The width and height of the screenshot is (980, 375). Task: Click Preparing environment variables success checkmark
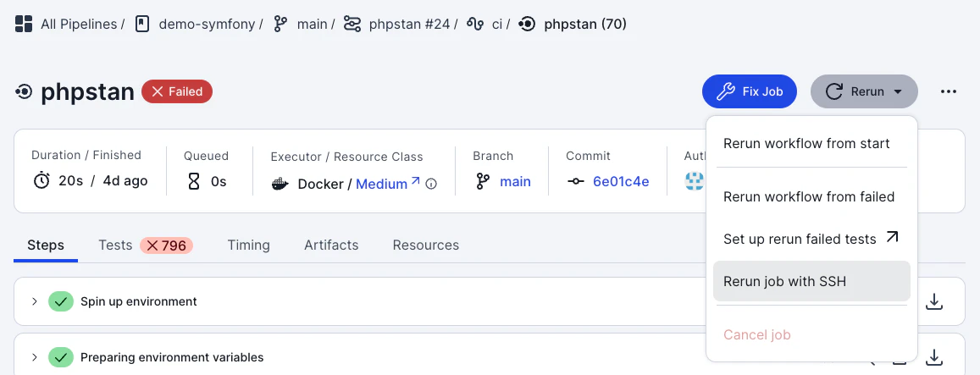tap(61, 357)
